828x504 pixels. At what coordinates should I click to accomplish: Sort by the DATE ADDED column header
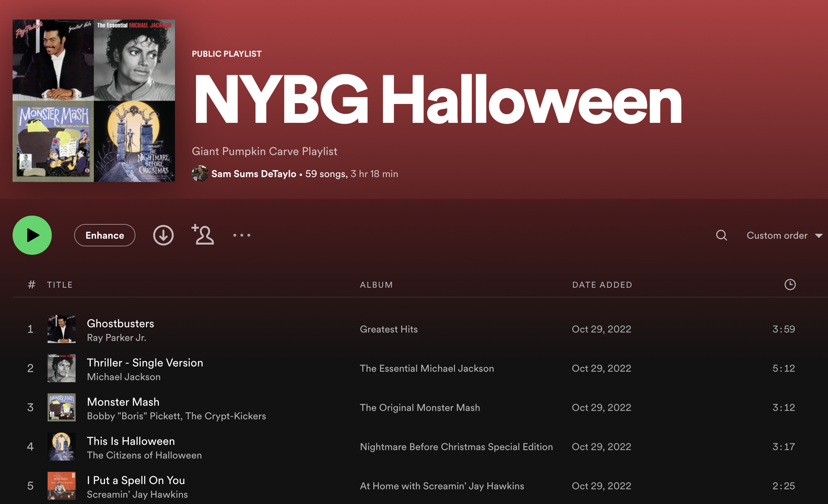[x=602, y=285]
